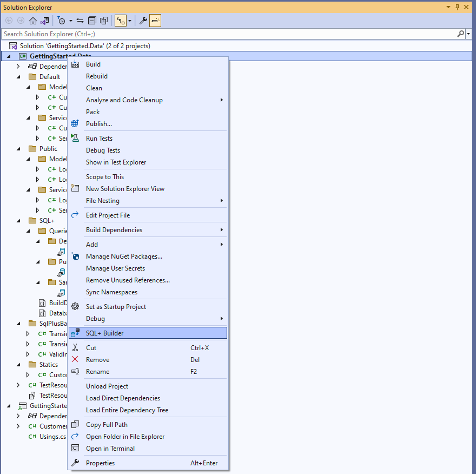The width and height of the screenshot is (476, 474).
Task: Open the Build Dependencies submenu
Action: [148, 230]
